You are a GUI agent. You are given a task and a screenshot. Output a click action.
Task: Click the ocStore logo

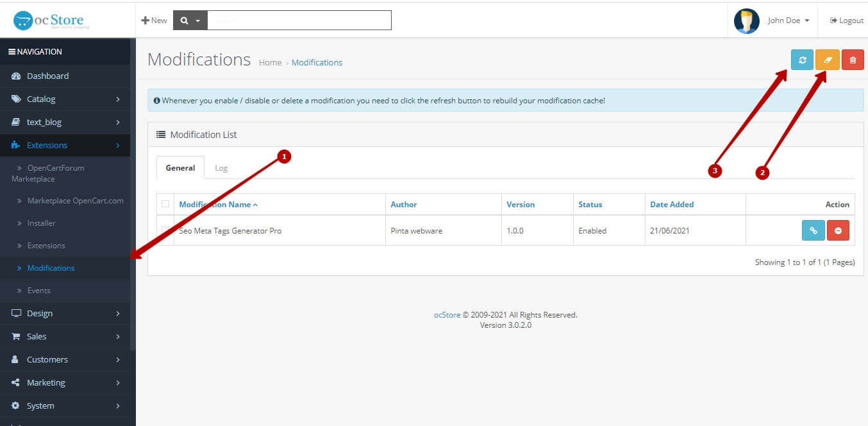tap(52, 21)
